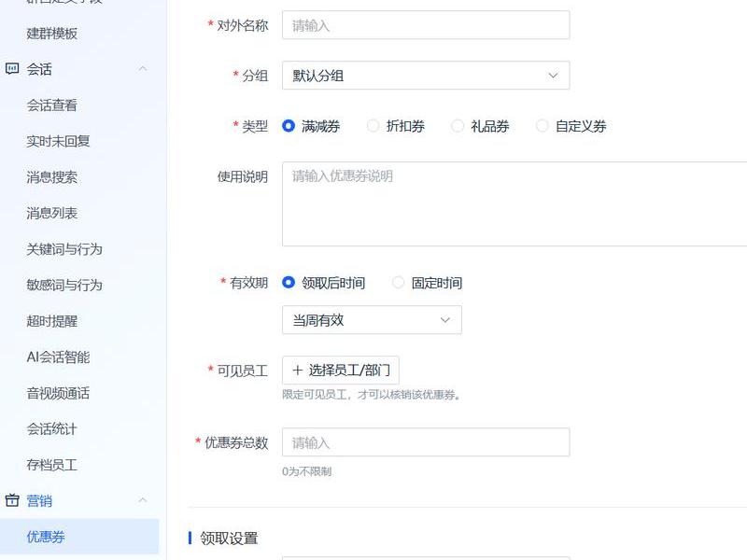This screenshot has width=747, height=560.
Task: Select the 满减券 coupon type
Action: coord(289,126)
